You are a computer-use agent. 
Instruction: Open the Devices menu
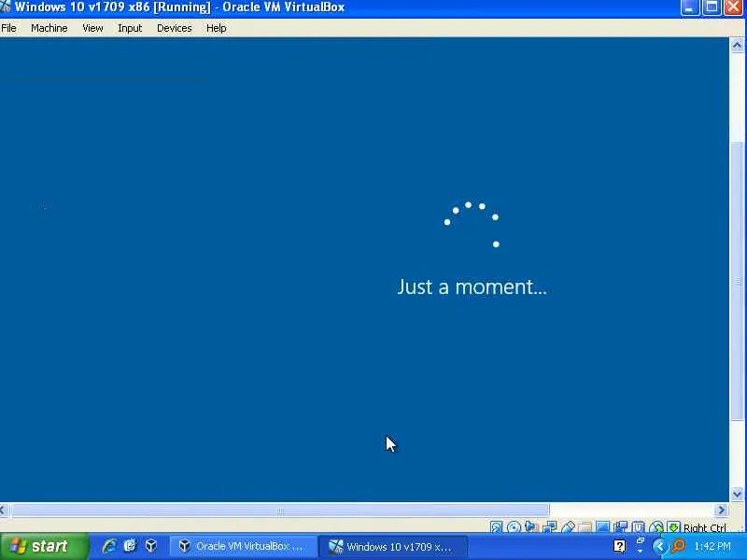coord(175,28)
